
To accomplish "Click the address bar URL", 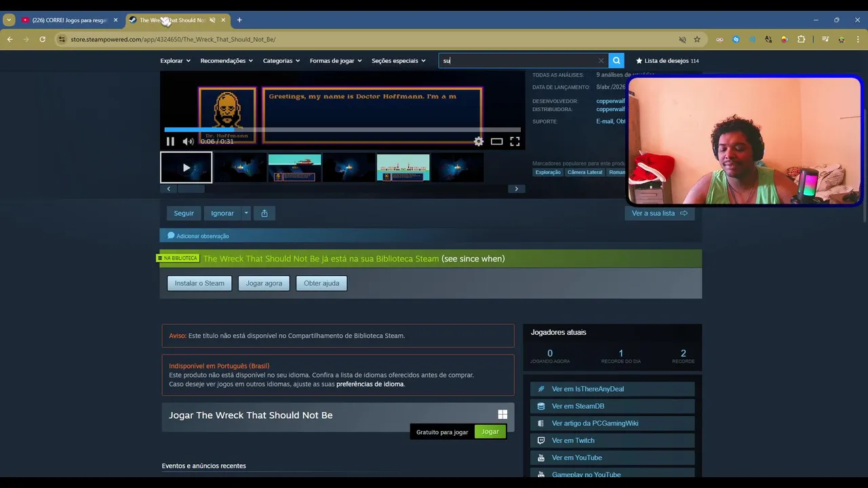I will click(x=173, y=39).
